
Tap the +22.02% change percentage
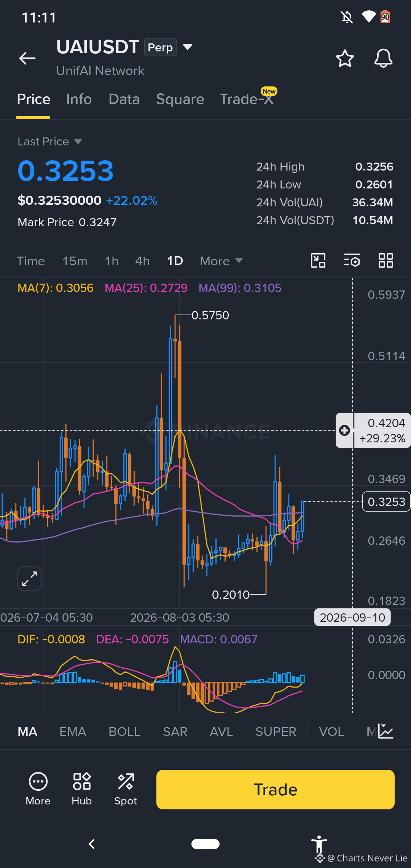(132, 201)
